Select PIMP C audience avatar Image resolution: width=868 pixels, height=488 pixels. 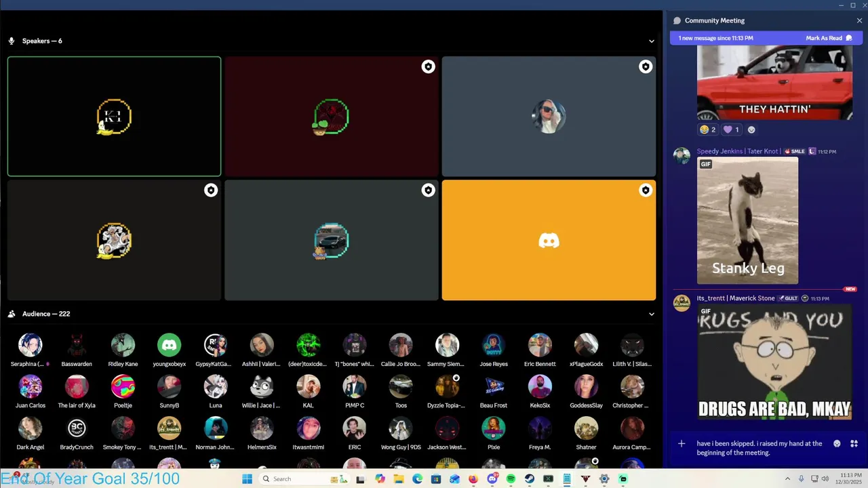[355, 387]
